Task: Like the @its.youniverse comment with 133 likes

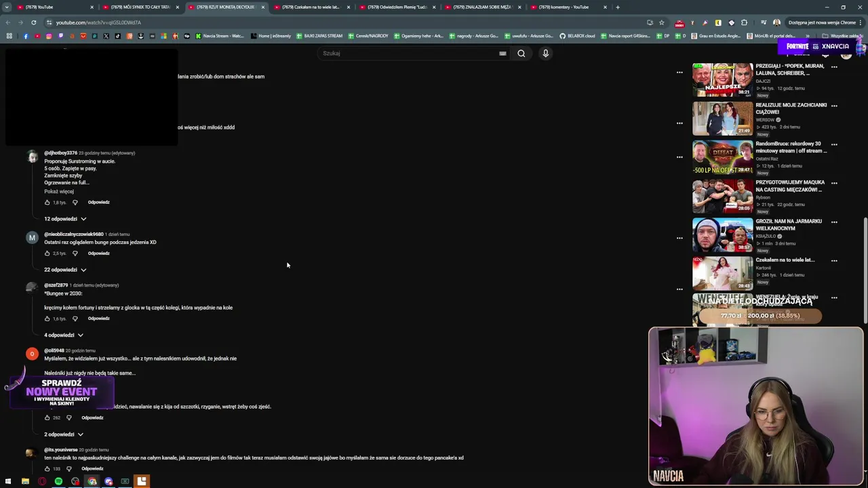Action: pyautogui.click(x=47, y=468)
